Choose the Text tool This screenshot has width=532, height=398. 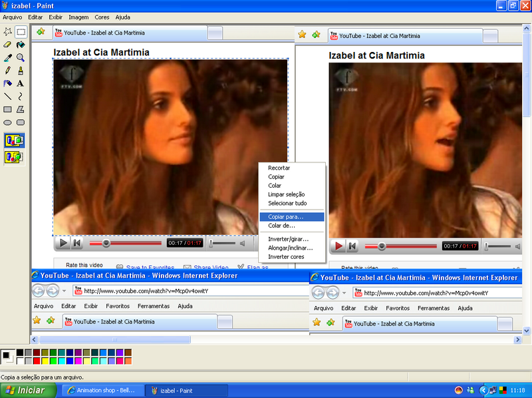[x=21, y=83]
